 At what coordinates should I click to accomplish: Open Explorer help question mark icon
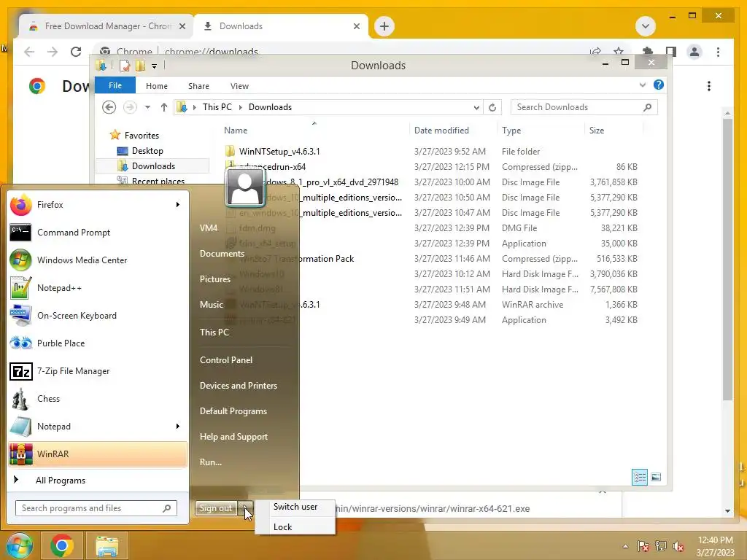point(659,85)
